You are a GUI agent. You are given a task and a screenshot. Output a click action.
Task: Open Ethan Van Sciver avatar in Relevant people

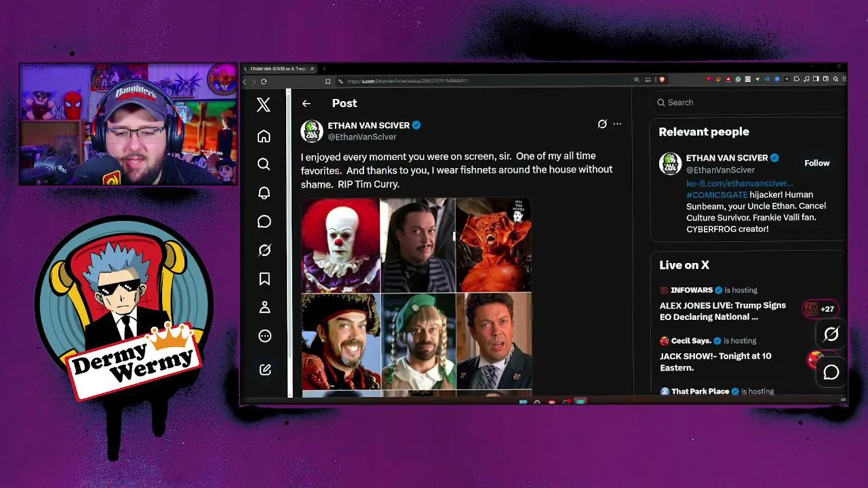tap(670, 163)
